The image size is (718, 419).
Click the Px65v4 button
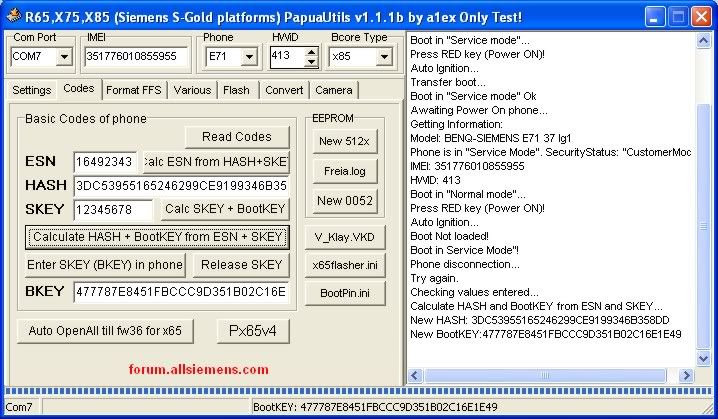coord(253,331)
